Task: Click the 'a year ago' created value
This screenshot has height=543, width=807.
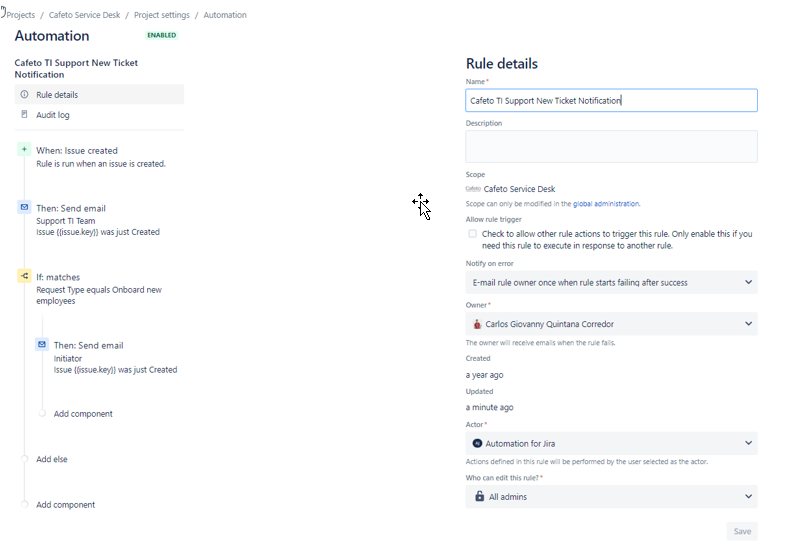Action: 484,375
